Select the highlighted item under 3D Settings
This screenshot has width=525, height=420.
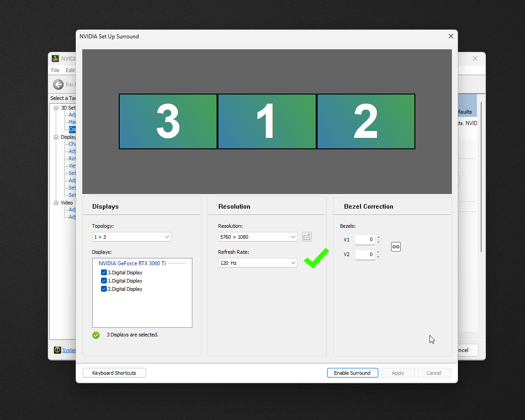pos(72,129)
